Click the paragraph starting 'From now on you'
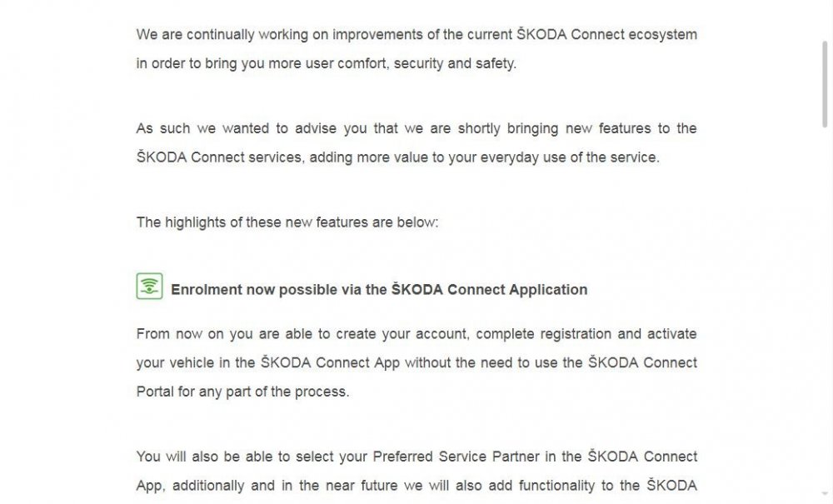Viewport: 833px width, 504px height. pyautogui.click(x=416, y=362)
